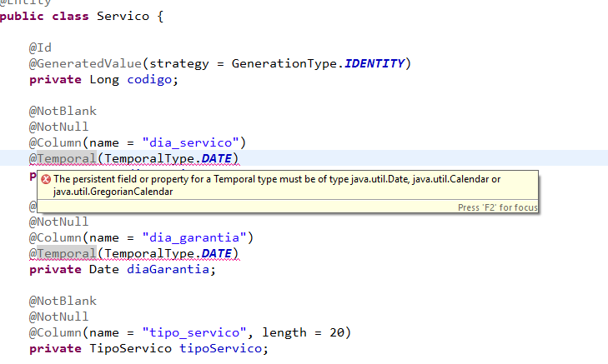
Task: Click the error tooltip message text
Action: click(x=277, y=185)
